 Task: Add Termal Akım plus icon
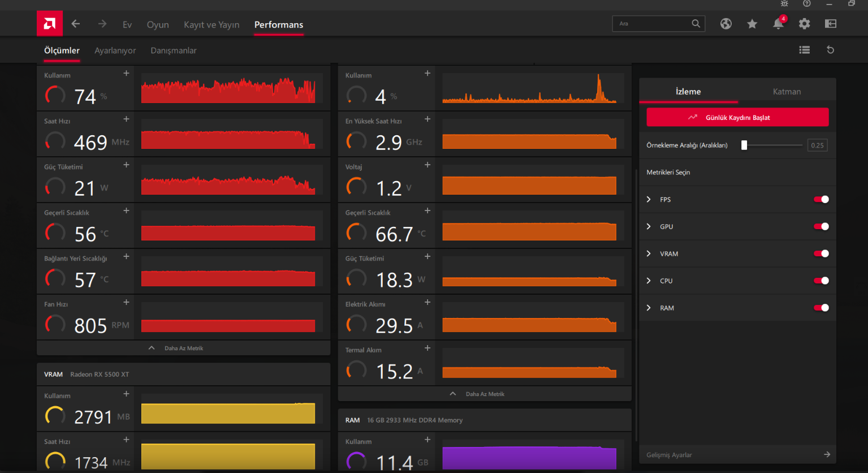(x=427, y=349)
